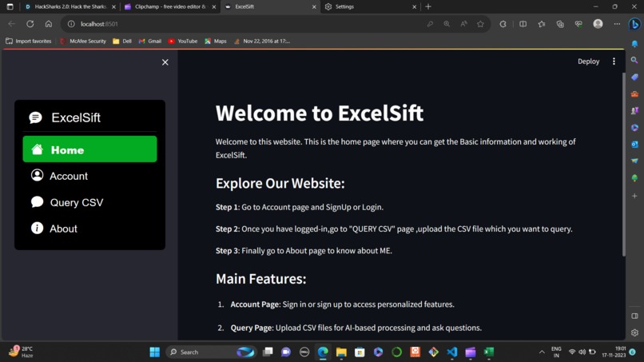Open Edge sidebar notifications bell
The width and height of the screenshot is (644, 362).
(x=634, y=44)
